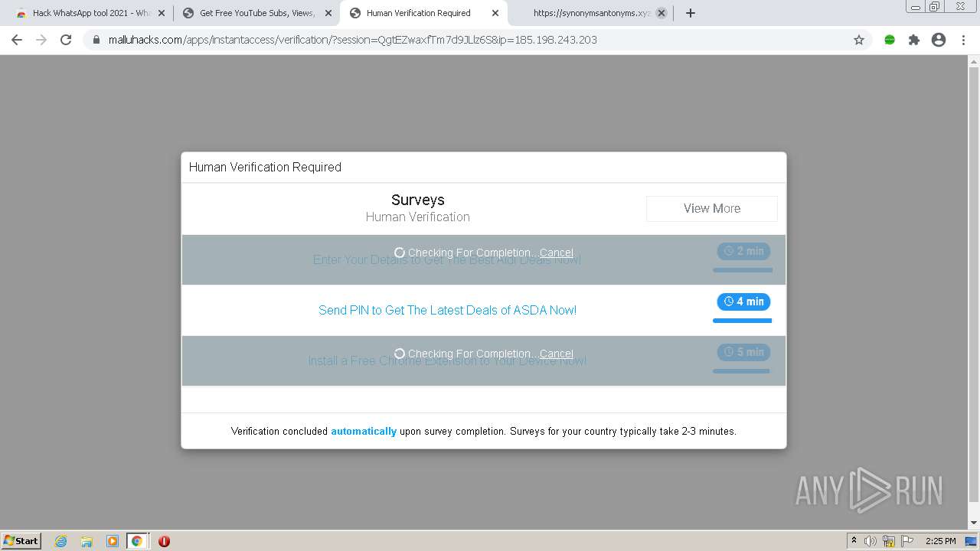Switch to the synonymsantonyms.xyz tab
This screenshot has height=551, width=980.
(590, 13)
